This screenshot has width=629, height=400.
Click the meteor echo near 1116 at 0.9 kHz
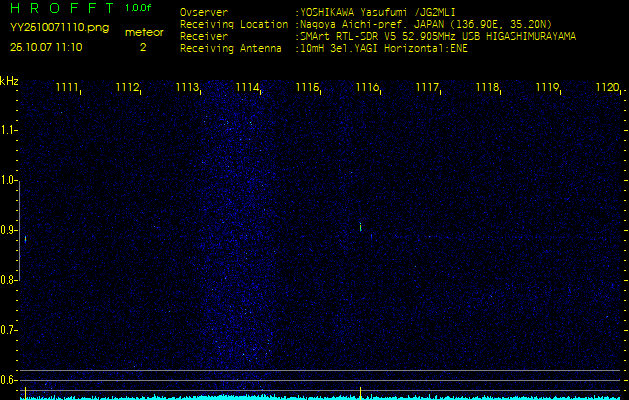point(360,227)
